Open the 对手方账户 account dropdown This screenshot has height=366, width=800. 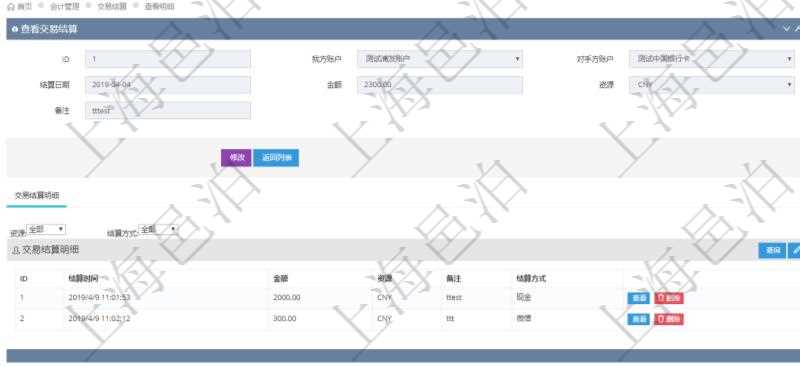pos(712,59)
